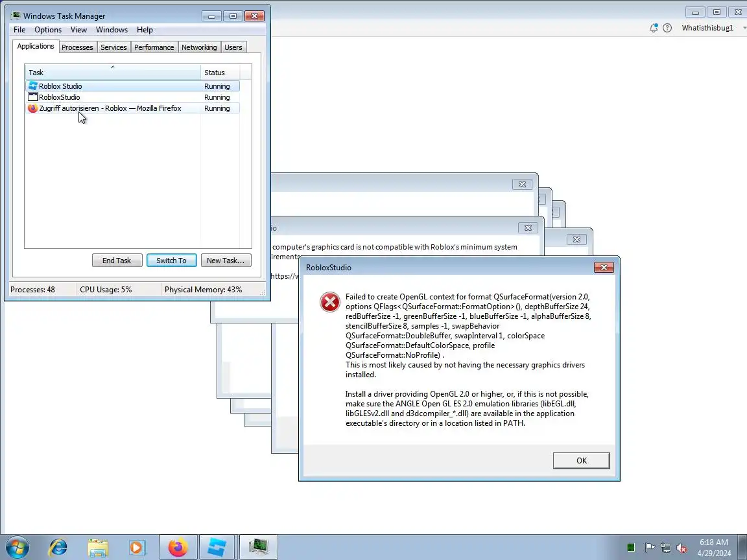The height and width of the screenshot is (560, 747).
Task: Click the Show Desktop strip beside the clock
Action: [742, 547]
